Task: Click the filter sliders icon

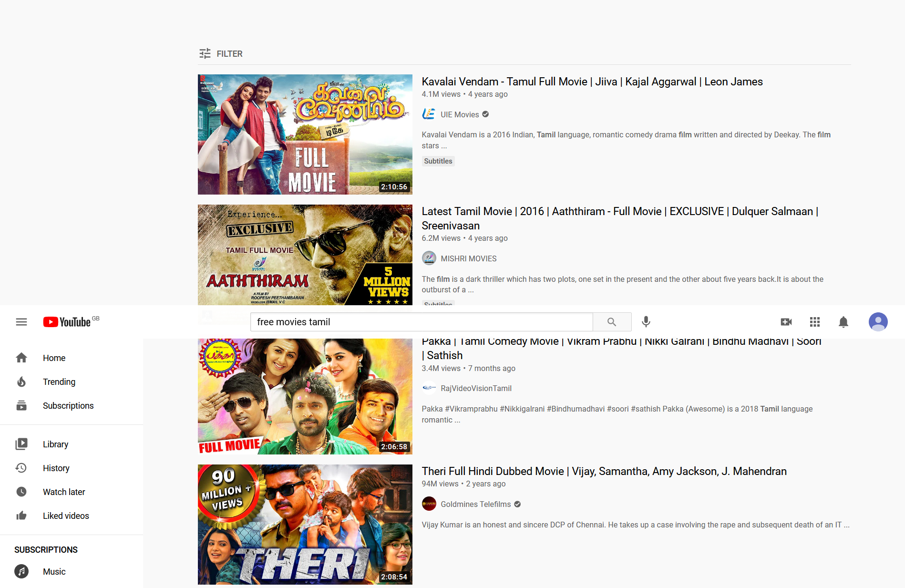Action: click(205, 53)
